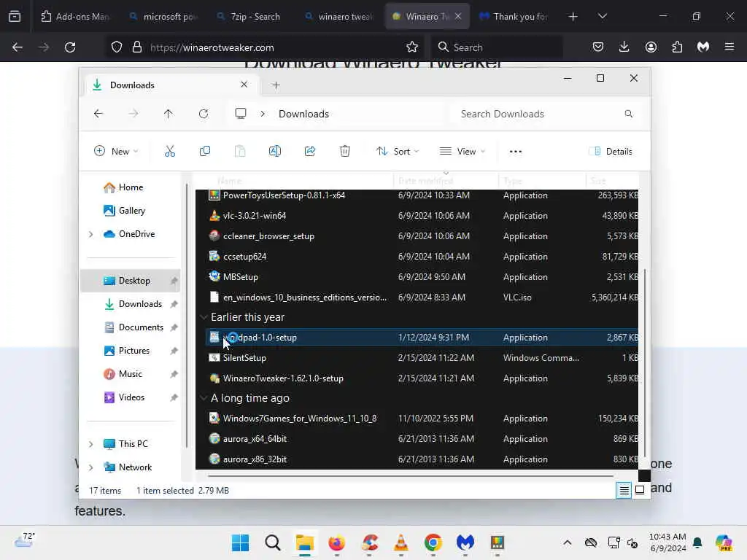Select Windows7Games_for_Windows_11_10_8 file
This screenshot has width=747, height=560.
[x=422, y=418]
